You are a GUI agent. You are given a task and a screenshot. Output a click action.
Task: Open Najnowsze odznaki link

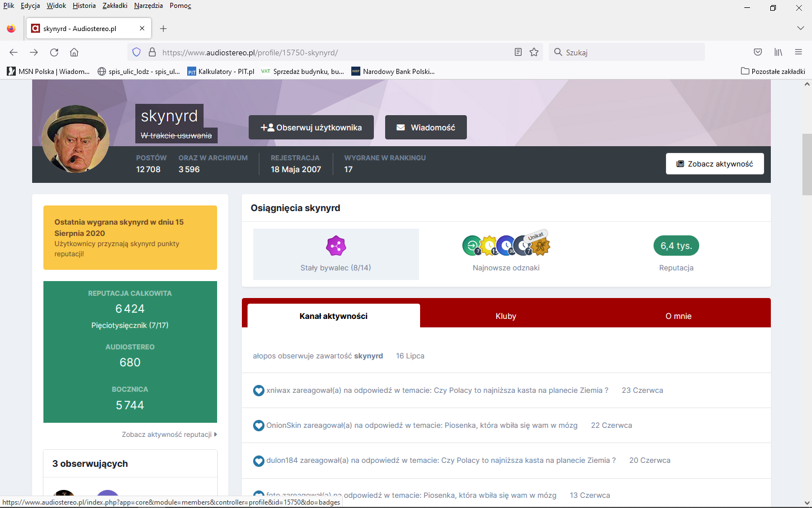(x=506, y=268)
